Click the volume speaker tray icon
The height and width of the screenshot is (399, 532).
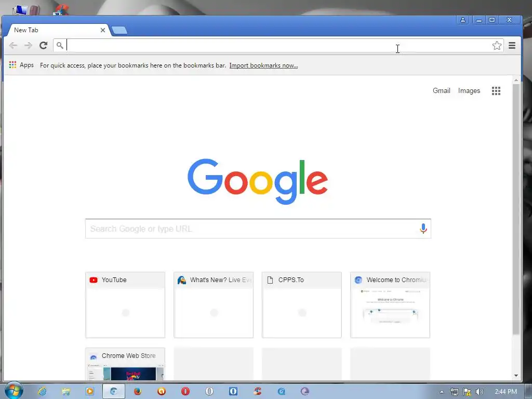479,392
